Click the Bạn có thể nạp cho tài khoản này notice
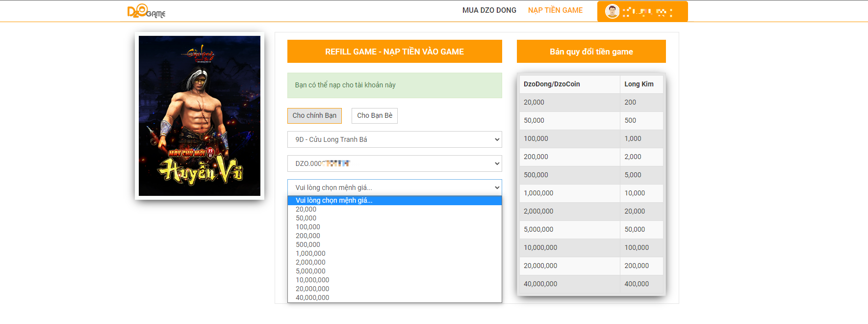The image size is (868, 324). coord(395,85)
